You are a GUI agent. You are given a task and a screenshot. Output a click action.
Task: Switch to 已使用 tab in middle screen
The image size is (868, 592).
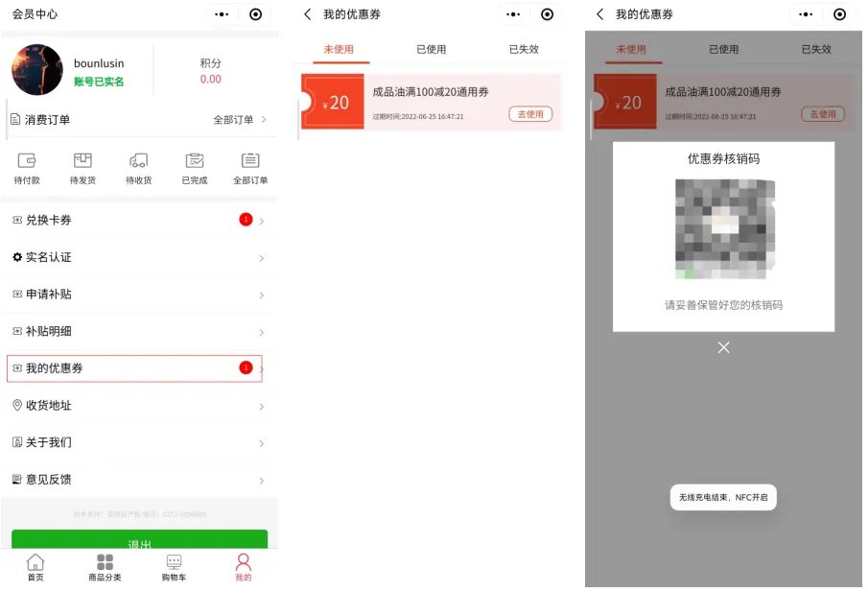pyautogui.click(x=432, y=49)
